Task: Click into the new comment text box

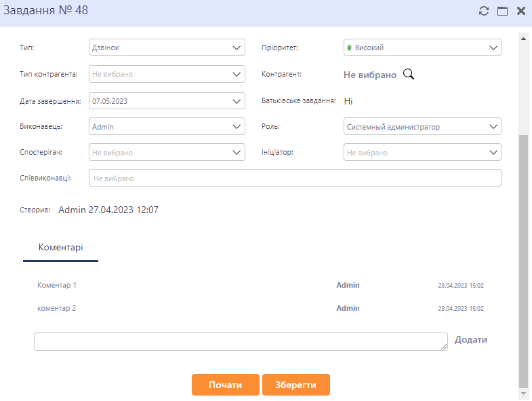Action: point(241,341)
